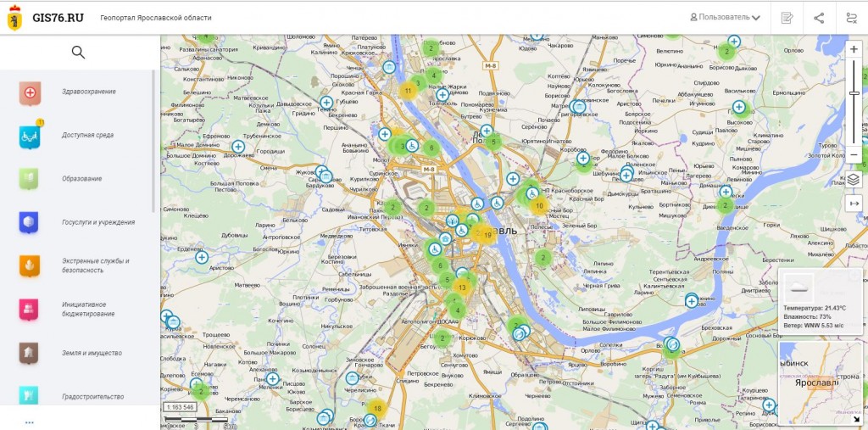Open the notes editor icon in header

click(x=787, y=18)
